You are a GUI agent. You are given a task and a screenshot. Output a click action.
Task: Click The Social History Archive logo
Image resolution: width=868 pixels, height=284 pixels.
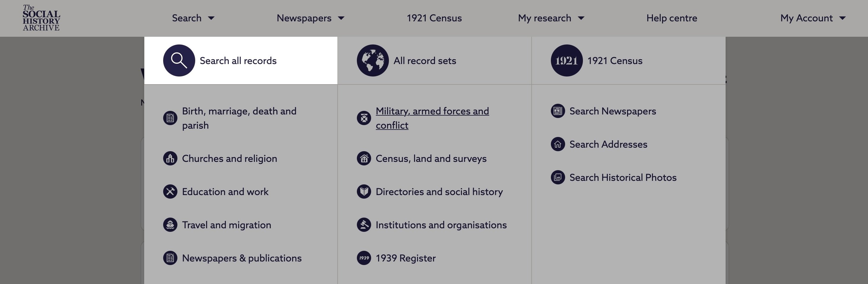[41, 18]
